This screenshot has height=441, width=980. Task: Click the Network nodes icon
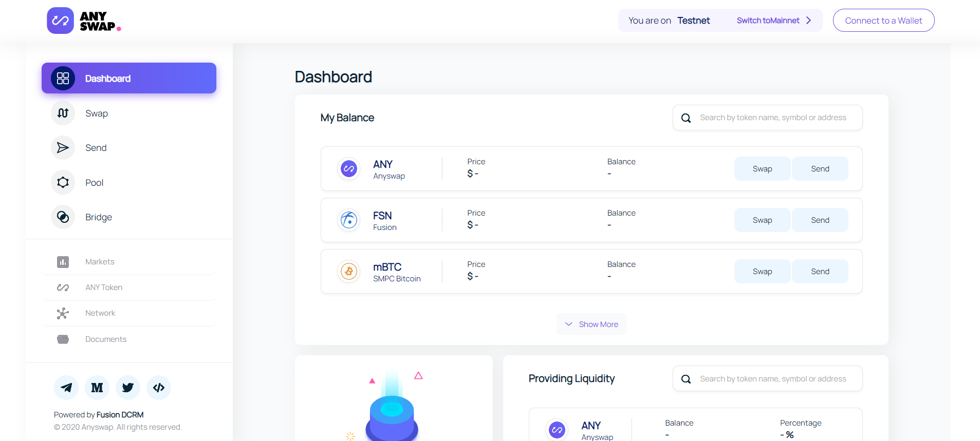point(63,313)
